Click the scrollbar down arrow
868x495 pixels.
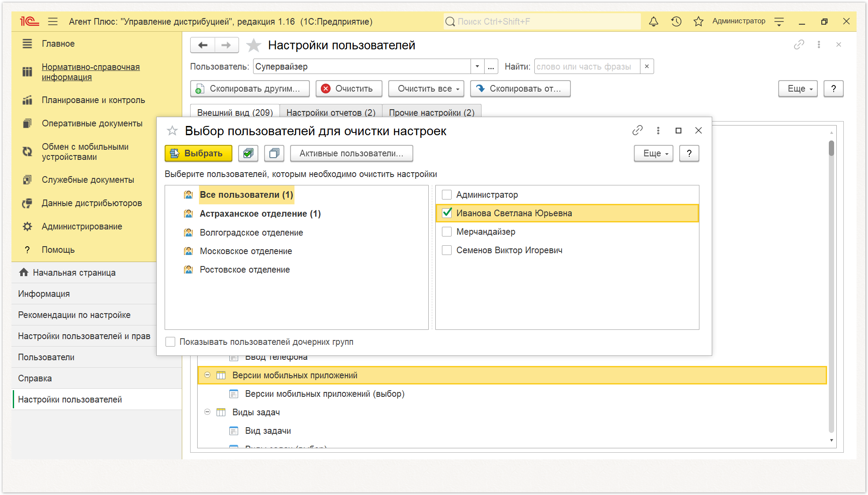(831, 440)
